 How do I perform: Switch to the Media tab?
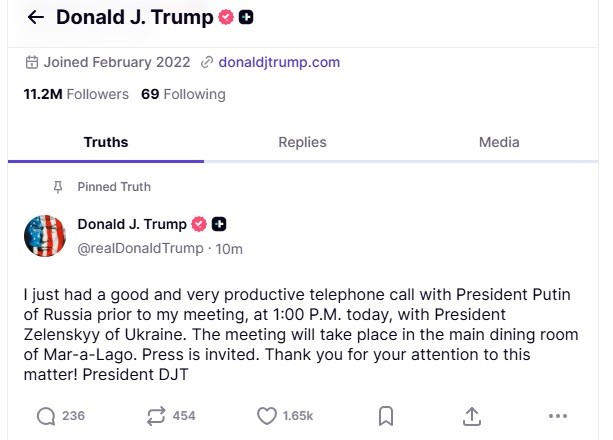point(499,142)
